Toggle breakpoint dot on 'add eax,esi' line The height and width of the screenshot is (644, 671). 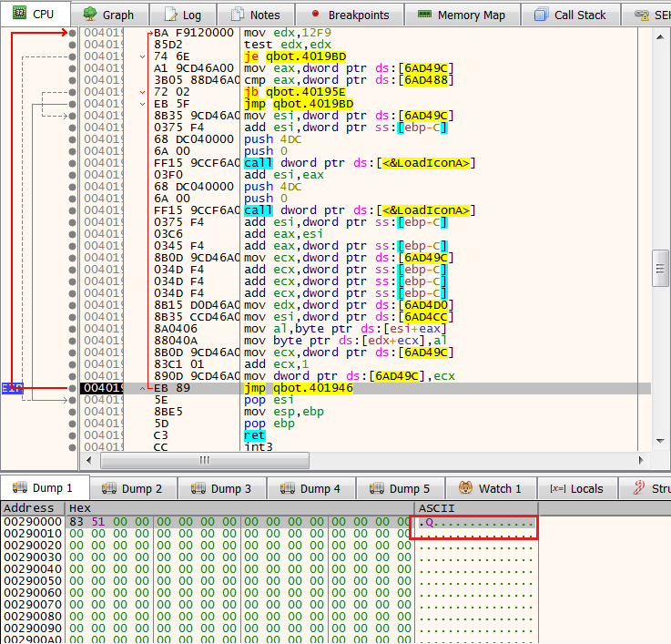pyautogui.click(x=72, y=234)
